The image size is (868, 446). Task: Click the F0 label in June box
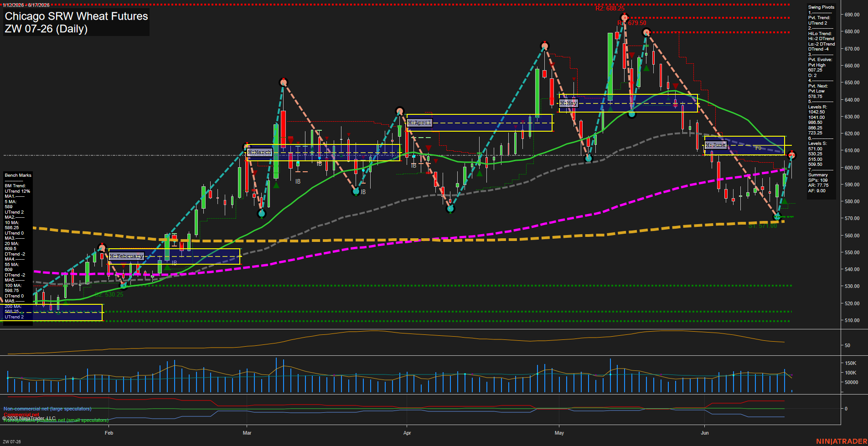(758, 148)
